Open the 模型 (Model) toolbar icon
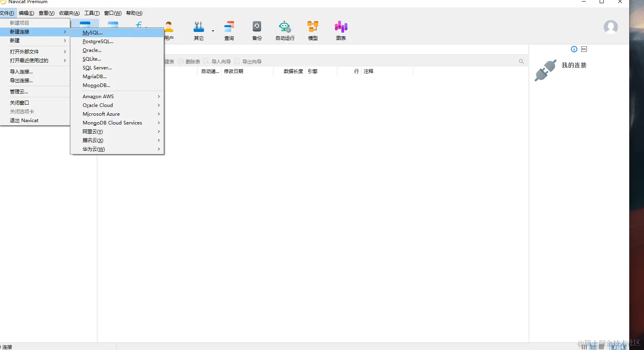Image resolution: width=644 pixels, height=350 pixels. 313,31
